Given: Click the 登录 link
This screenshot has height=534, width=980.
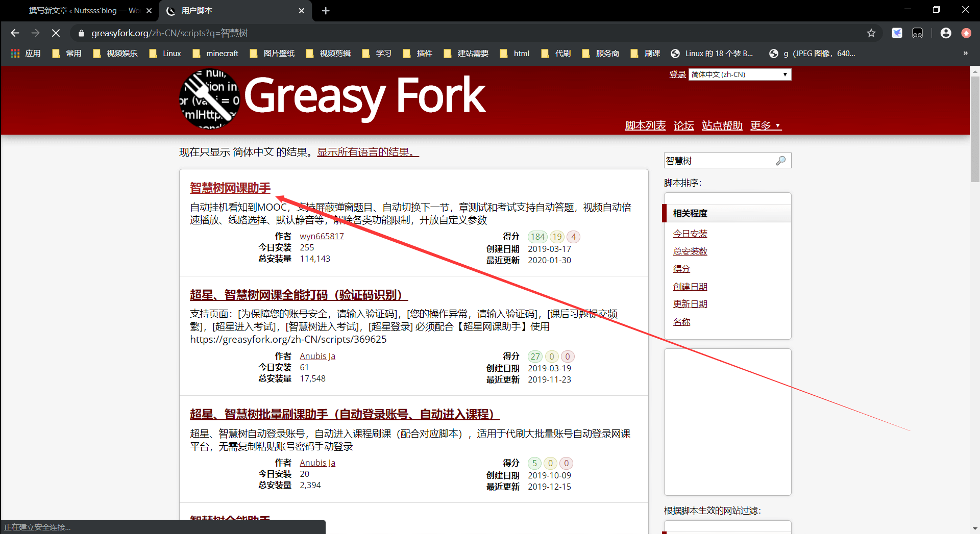Looking at the screenshot, I should pos(677,74).
